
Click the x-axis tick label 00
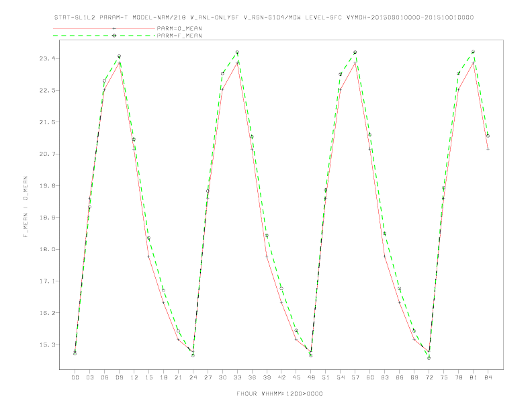(75, 377)
